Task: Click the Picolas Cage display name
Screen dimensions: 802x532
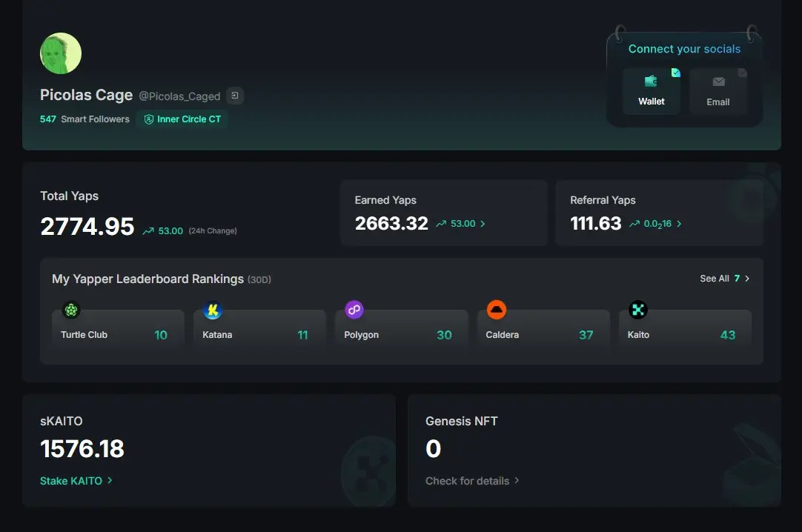Action: 87,95
